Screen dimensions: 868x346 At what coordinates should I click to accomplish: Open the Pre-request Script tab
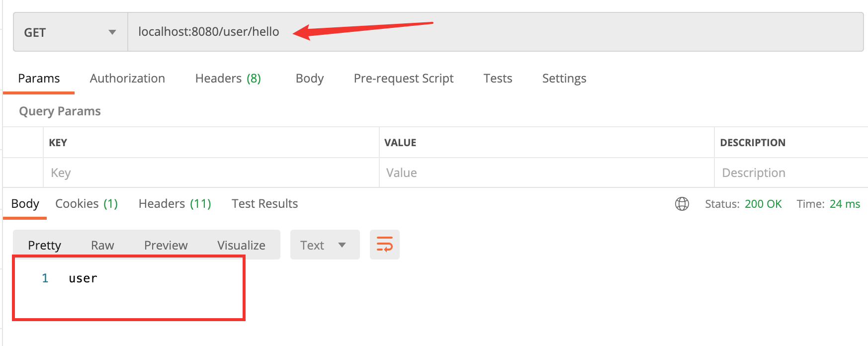click(x=403, y=79)
